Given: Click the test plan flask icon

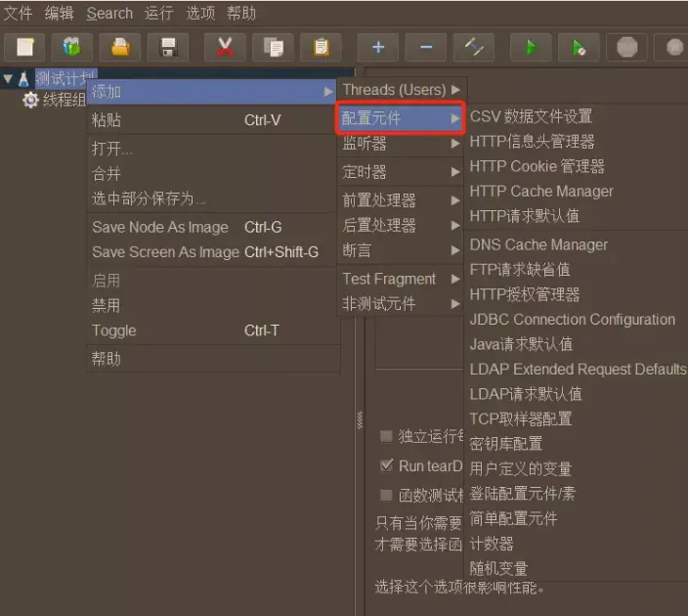Looking at the screenshot, I should pos(23,79).
